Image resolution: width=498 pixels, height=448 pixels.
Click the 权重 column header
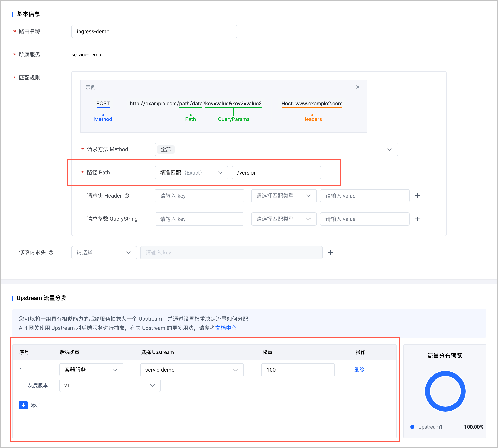(267, 352)
